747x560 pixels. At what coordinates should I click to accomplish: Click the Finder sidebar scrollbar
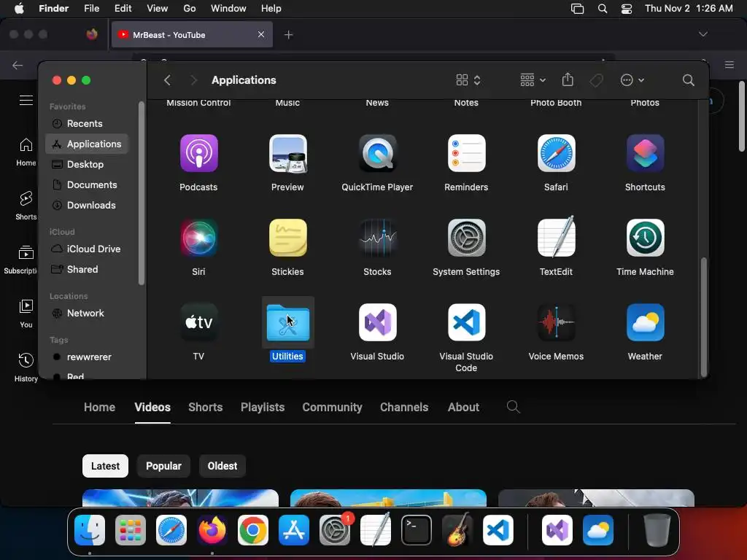click(x=141, y=193)
